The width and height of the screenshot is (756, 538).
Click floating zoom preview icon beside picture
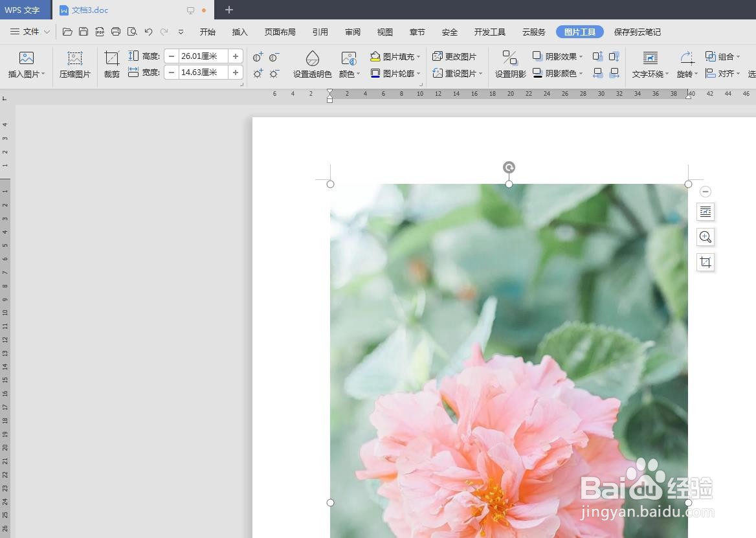click(706, 237)
